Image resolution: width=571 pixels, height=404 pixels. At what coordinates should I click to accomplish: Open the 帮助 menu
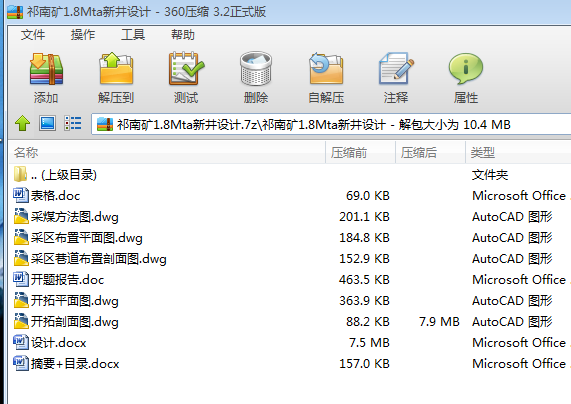(x=183, y=35)
